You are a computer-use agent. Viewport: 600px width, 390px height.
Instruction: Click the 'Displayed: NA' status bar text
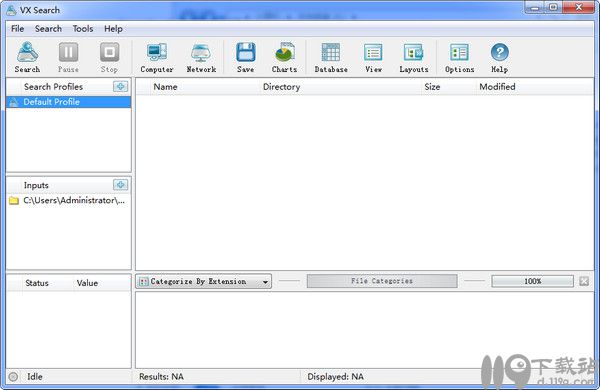[x=336, y=377]
